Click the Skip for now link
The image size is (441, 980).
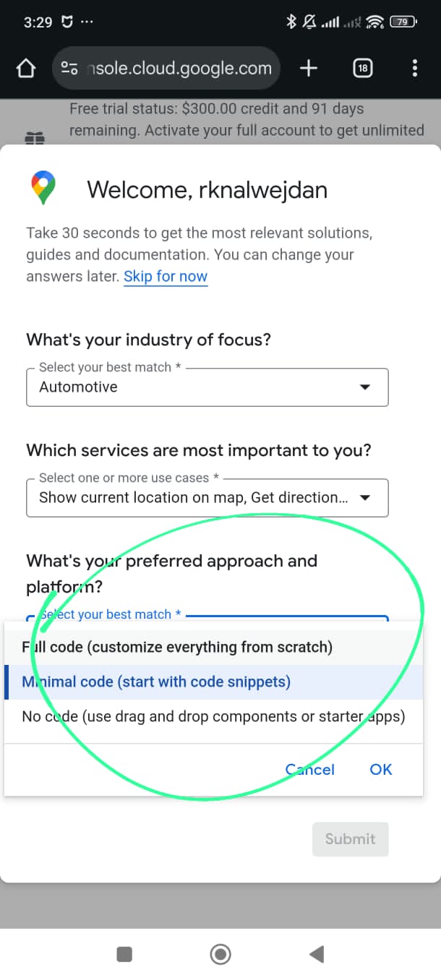166,276
